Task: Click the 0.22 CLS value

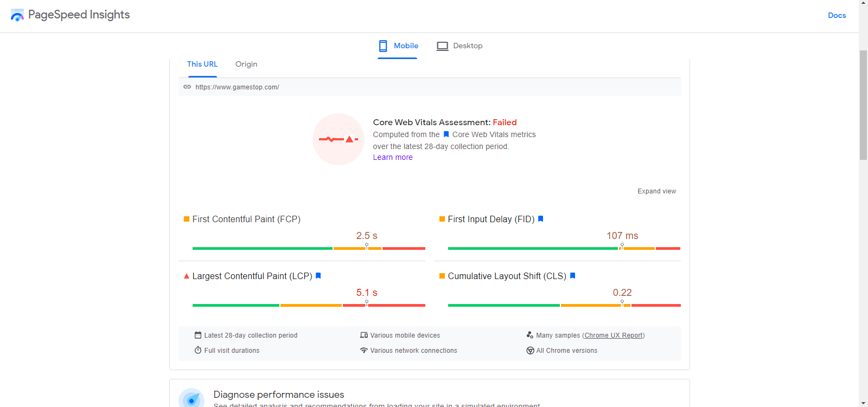Action: (622, 293)
